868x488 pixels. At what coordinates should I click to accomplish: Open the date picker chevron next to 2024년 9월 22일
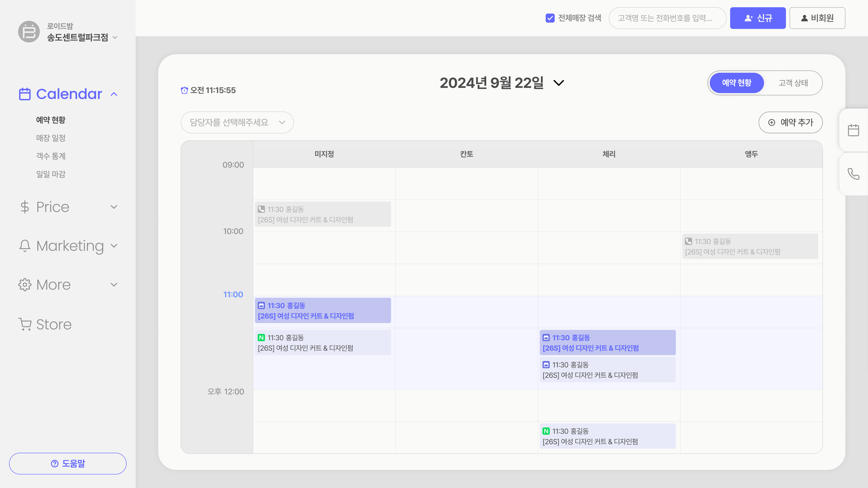tap(559, 83)
